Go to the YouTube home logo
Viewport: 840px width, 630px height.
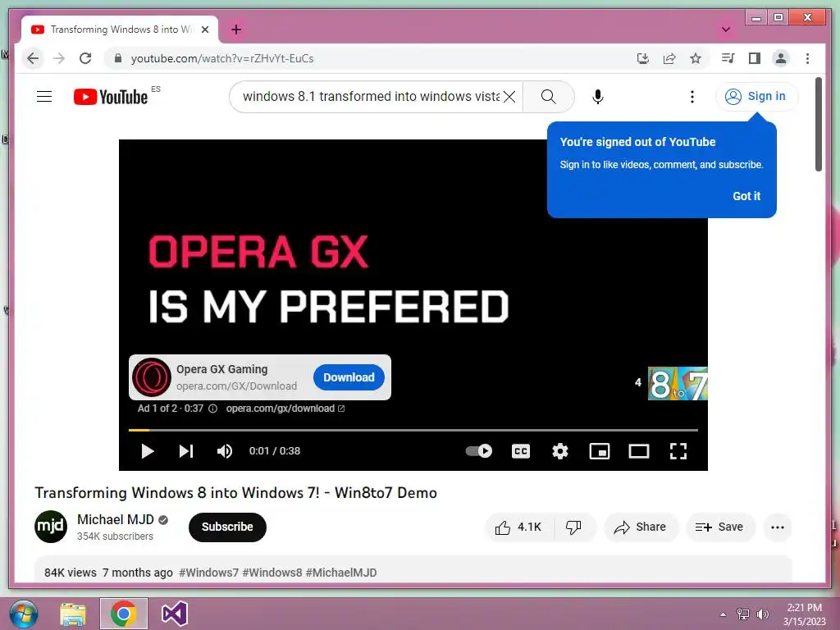[x=111, y=97]
